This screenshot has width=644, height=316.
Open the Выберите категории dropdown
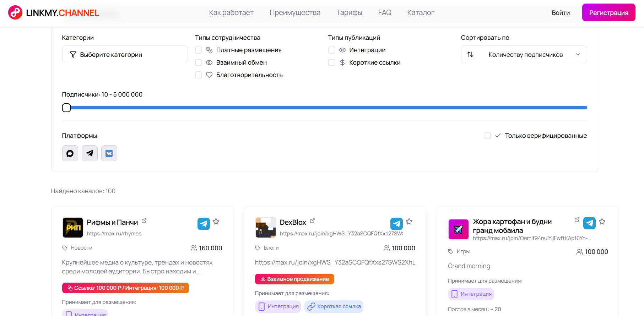(125, 54)
